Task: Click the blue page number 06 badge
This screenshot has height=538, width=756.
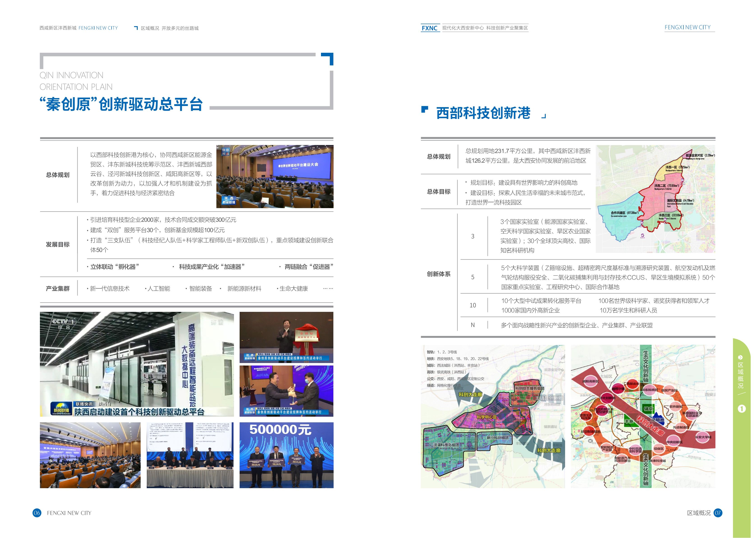Action: [37, 513]
